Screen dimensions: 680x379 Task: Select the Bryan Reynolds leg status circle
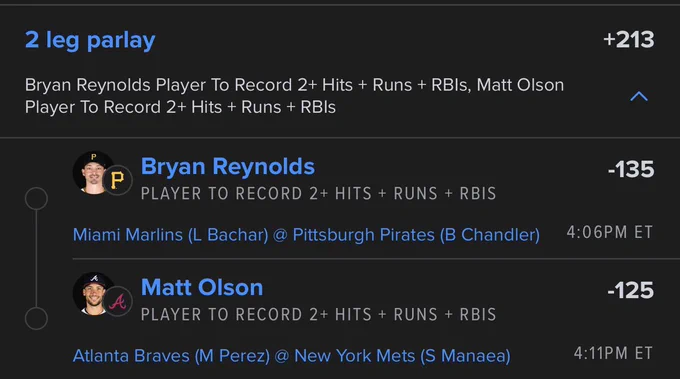pyautogui.click(x=36, y=199)
